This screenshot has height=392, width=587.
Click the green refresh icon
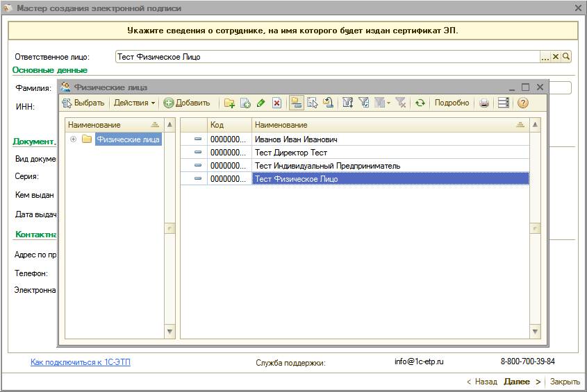420,103
